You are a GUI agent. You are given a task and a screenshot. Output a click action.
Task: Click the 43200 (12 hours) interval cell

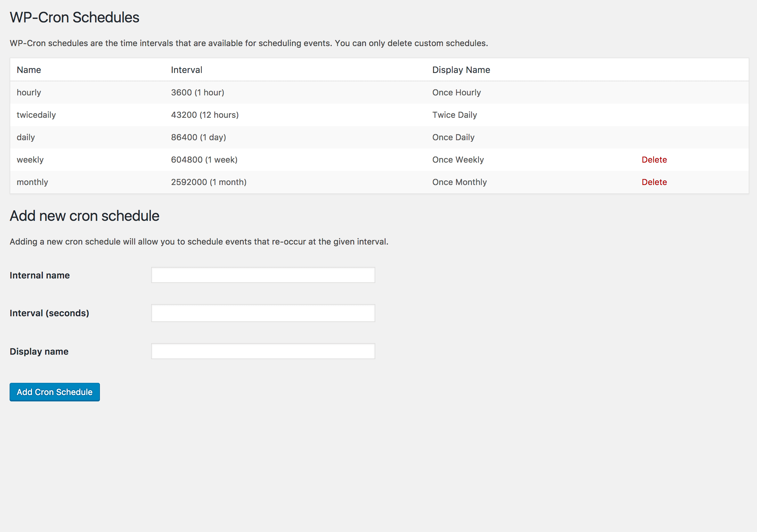(x=205, y=115)
